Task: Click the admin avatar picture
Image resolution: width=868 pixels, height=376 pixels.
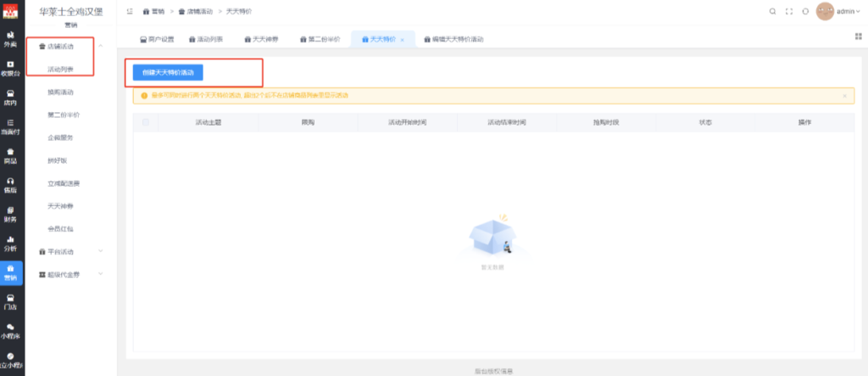Action: [x=825, y=11]
